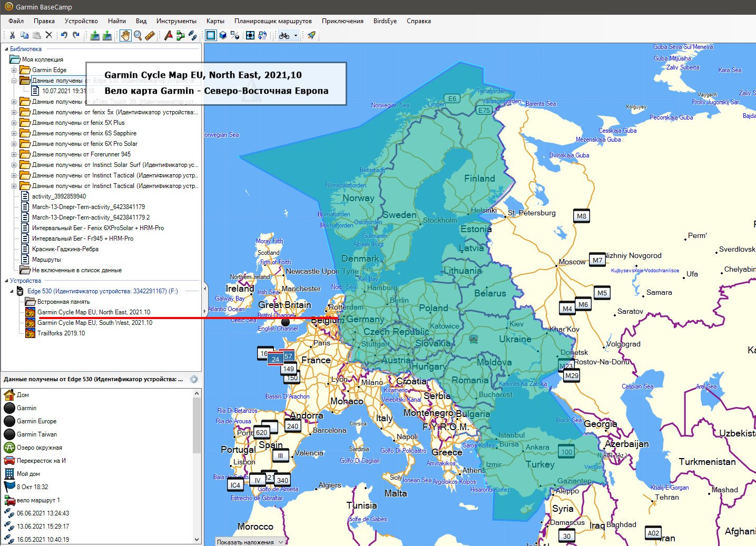
Task: Choose the New Track footprints tool
Action: (x=193, y=35)
